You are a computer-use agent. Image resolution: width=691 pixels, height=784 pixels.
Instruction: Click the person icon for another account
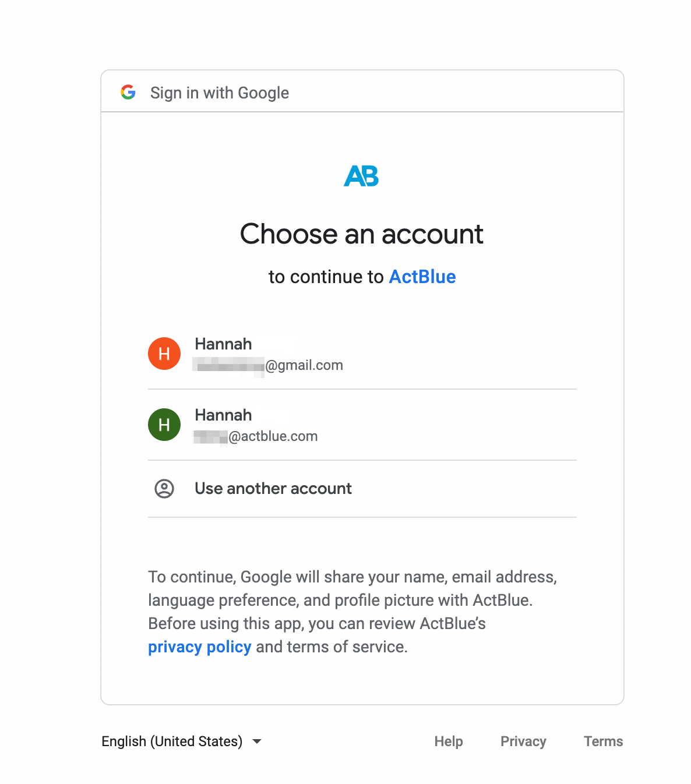pyautogui.click(x=164, y=489)
